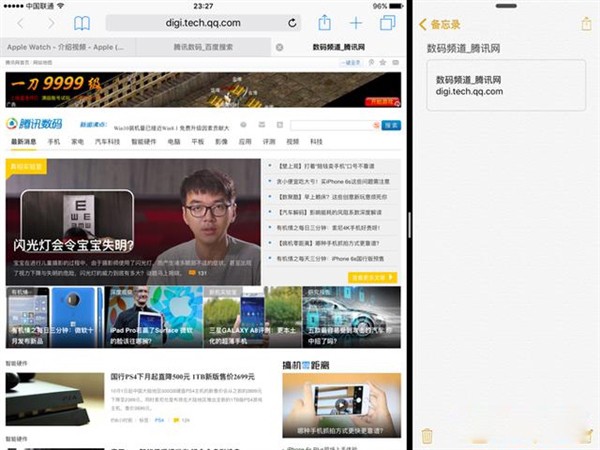Open the Safari share sheet icon

tap(324, 23)
